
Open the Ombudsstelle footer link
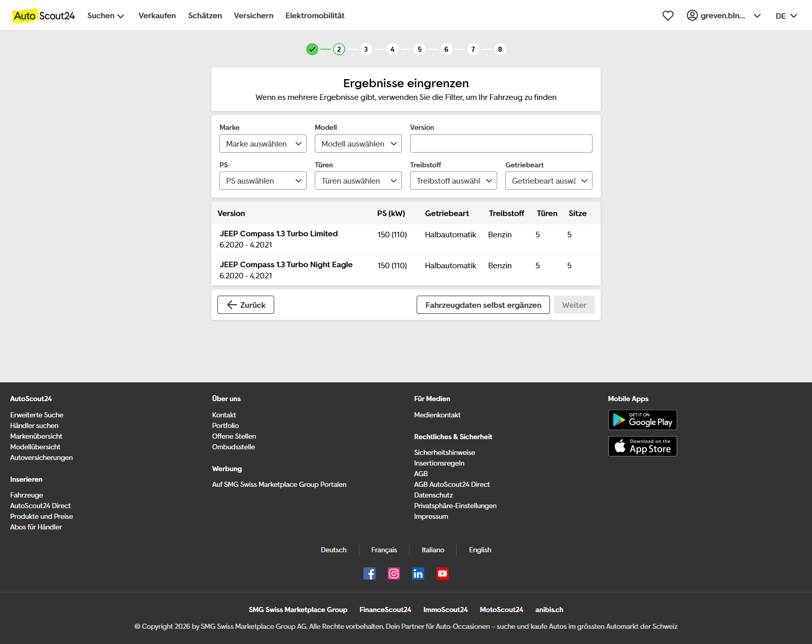pos(233,447)
